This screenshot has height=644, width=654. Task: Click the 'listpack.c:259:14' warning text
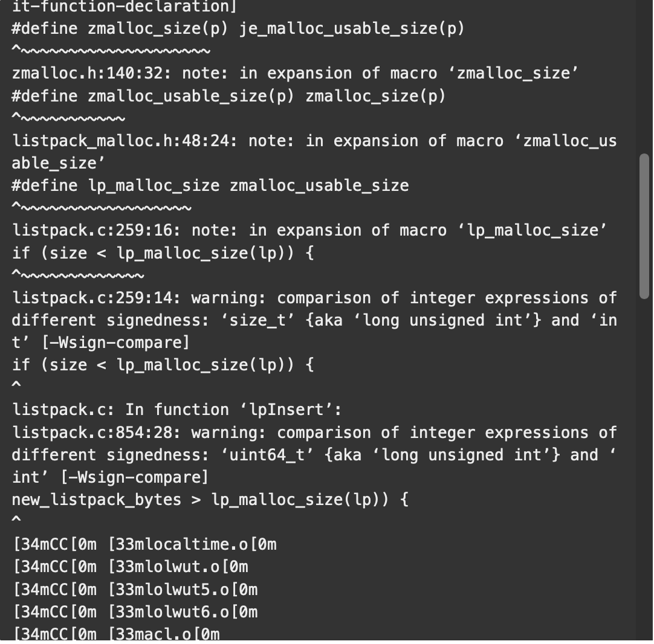314,320
